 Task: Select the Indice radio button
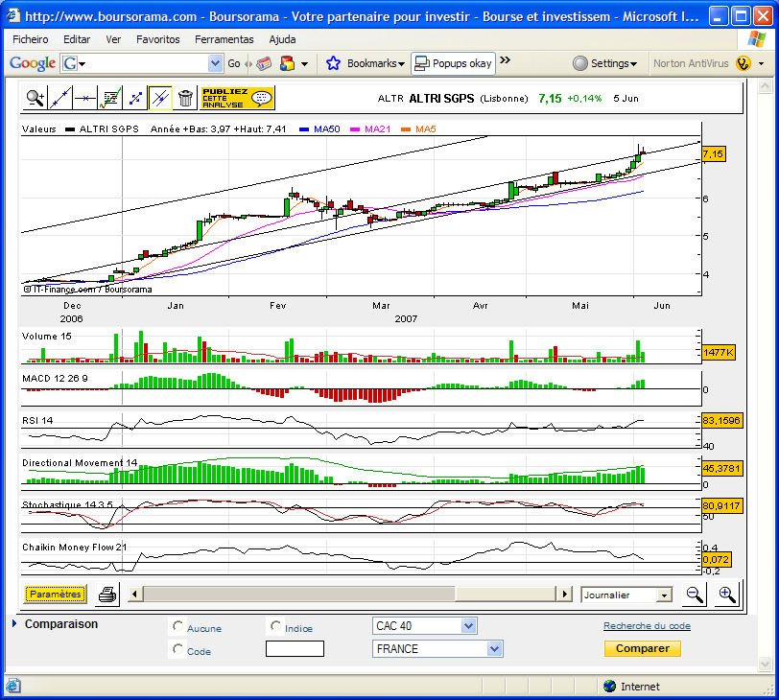click(x=275, y=626)
